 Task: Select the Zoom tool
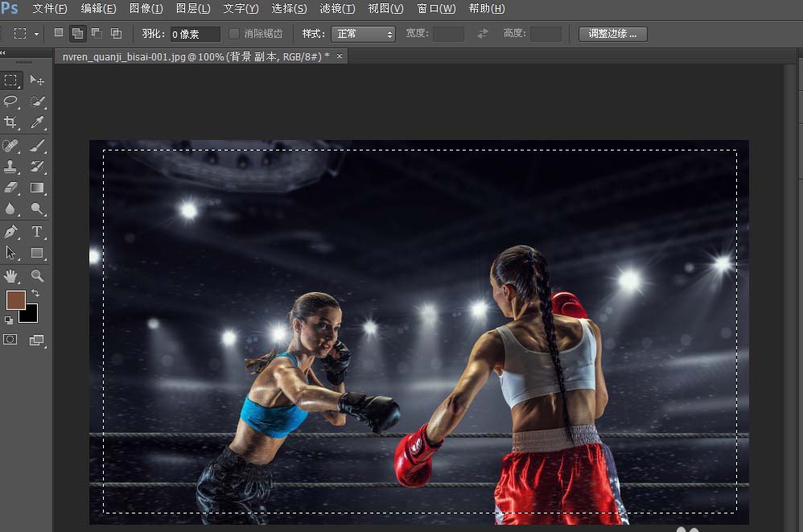pos(37,276)
